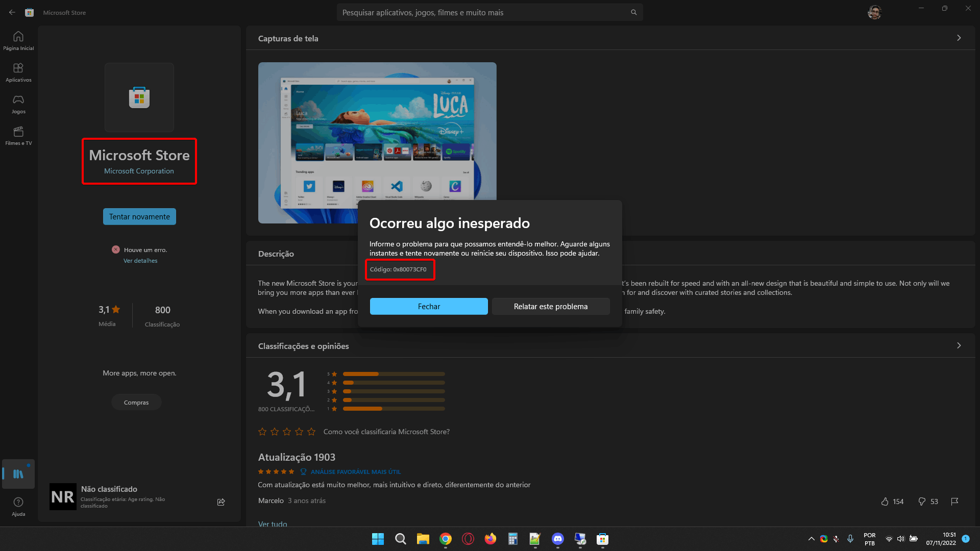Click the search magnifier icon

tap(633, 12)
